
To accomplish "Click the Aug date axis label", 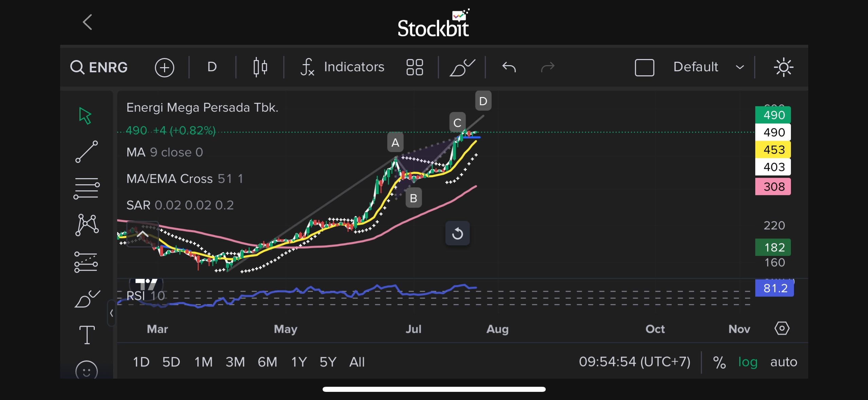I will [x=498, y=329].
